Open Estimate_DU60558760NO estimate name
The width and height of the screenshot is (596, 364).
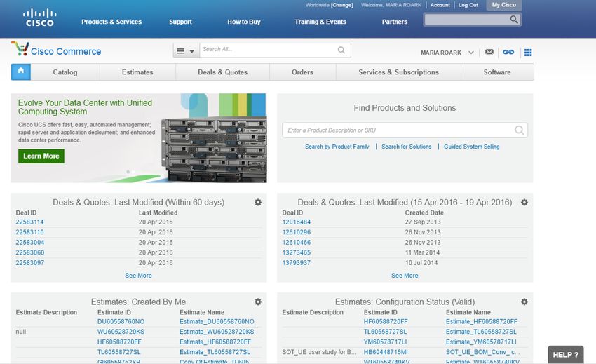point(217,321)
